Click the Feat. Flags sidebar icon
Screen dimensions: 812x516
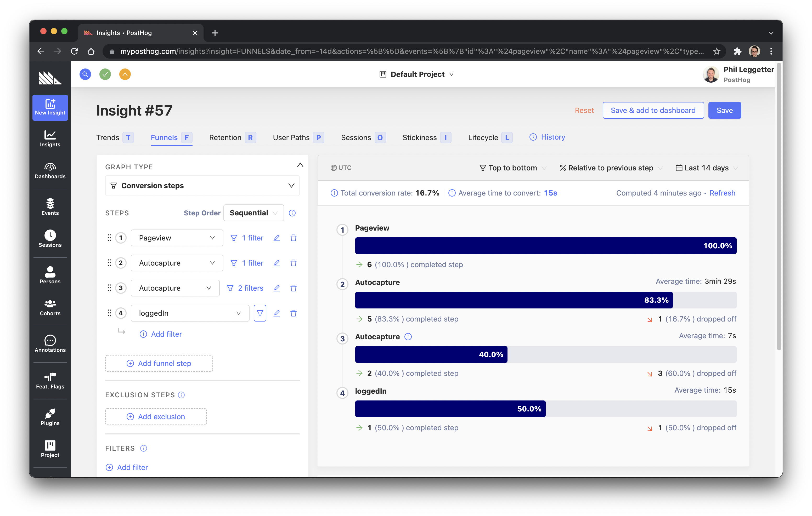[50, 381]
